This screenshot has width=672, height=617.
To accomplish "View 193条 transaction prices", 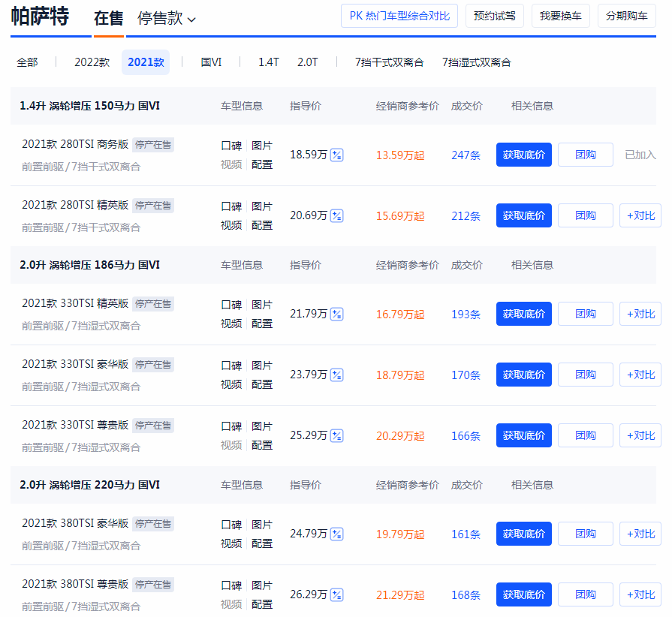I will (466, 315).
